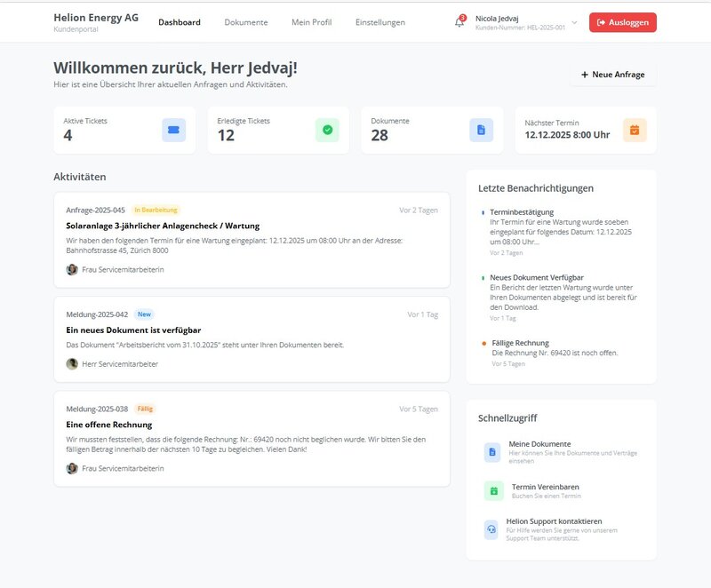Click the green Termin Vereinbaren calendar icon
Screen dimensions: 711x588
click(x=494, y=490)
